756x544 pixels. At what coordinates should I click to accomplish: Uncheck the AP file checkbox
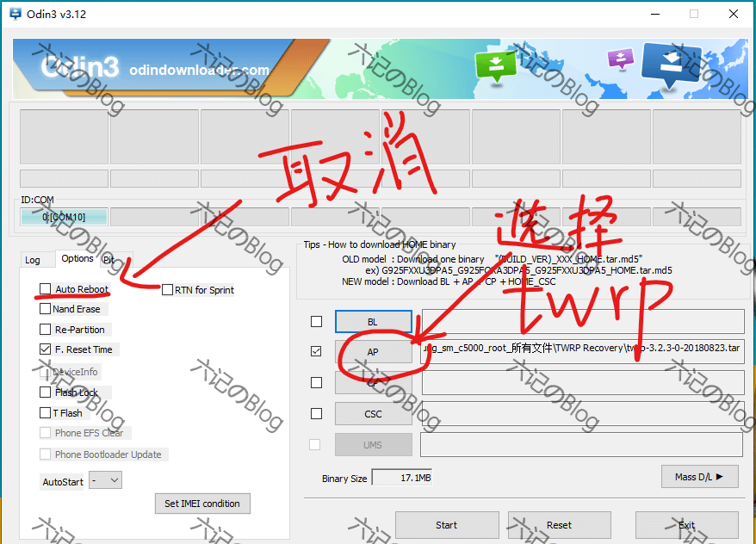[x=316, y=351]
